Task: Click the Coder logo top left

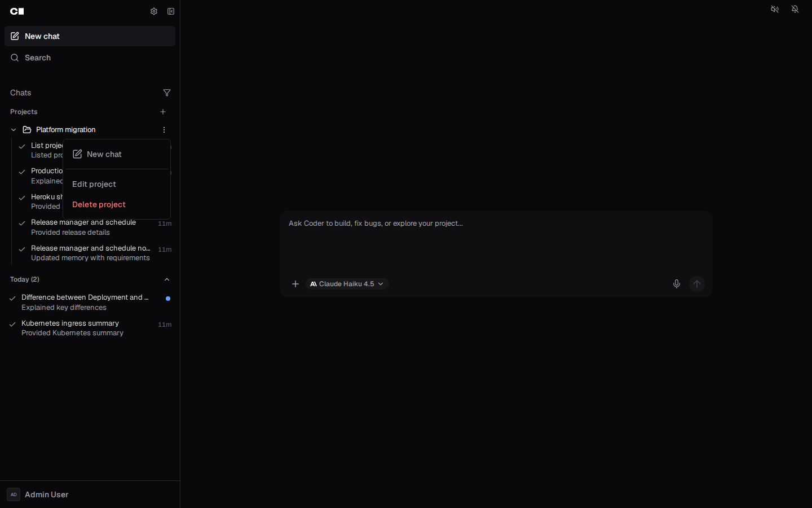Action: (x=17, y=11)
